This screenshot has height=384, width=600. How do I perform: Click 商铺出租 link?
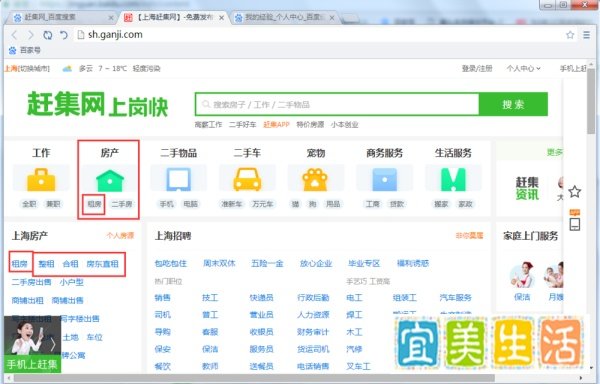[28, 300]
